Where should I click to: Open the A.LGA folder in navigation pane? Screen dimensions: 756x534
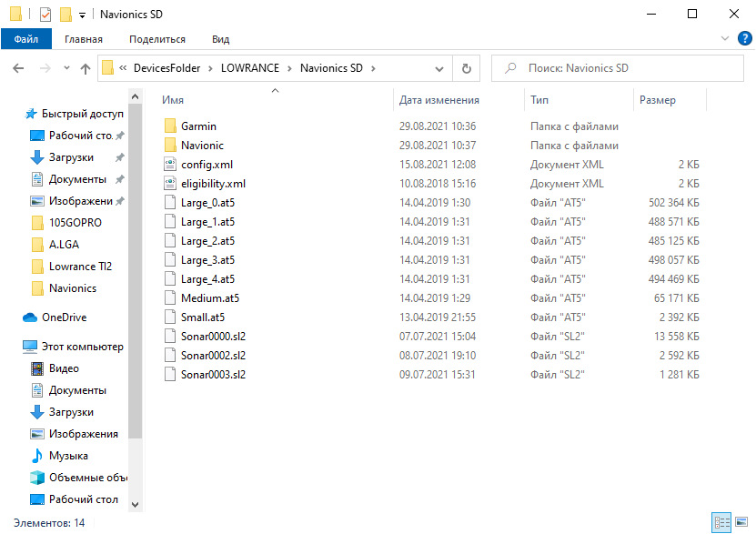[64, 245]
